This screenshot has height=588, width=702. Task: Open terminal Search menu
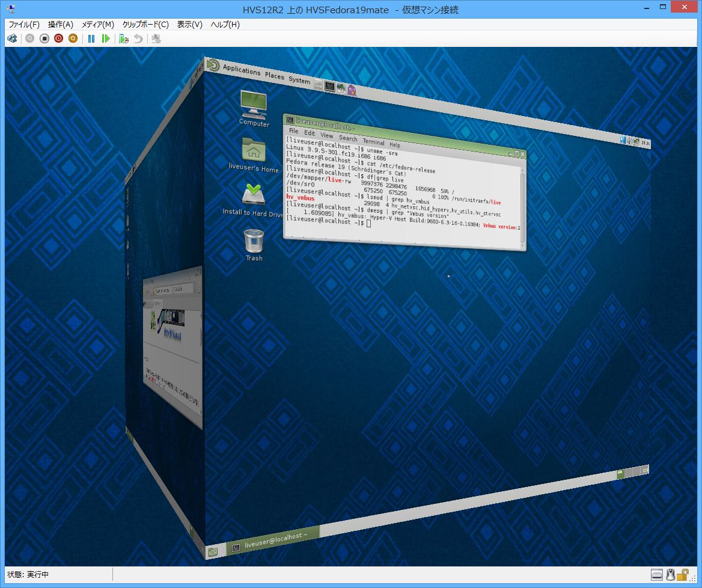tap(348, 138)
